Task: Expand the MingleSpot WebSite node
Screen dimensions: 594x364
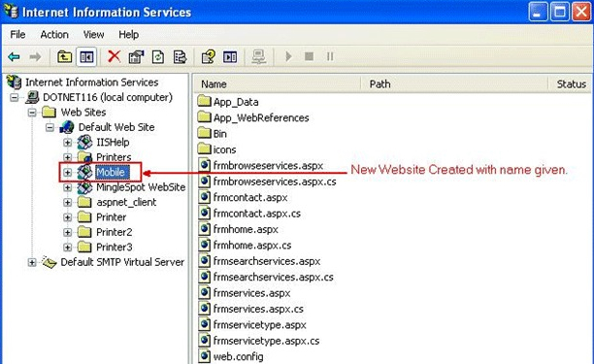Action: pyautogui.click(x=67, y=187)
